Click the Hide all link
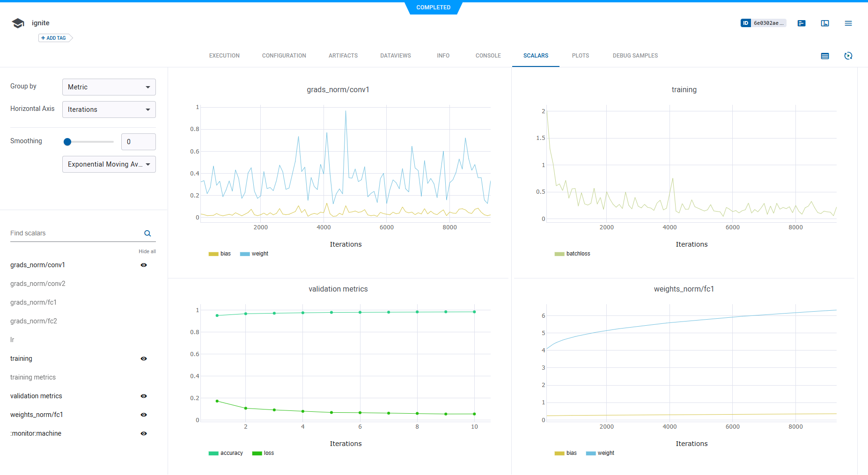This screenshot has width=868, height=475. click(147, 251)
